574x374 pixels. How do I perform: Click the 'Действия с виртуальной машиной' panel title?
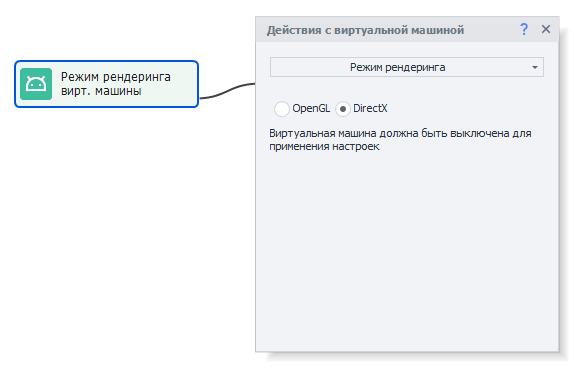365,30
